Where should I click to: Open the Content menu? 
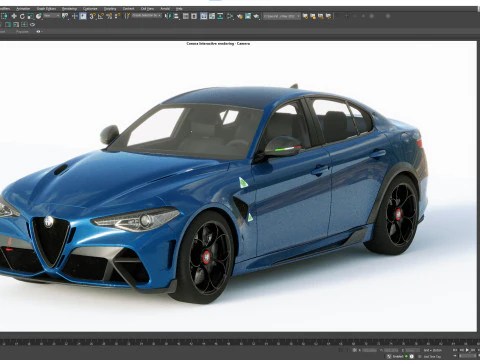coord(128,9)
